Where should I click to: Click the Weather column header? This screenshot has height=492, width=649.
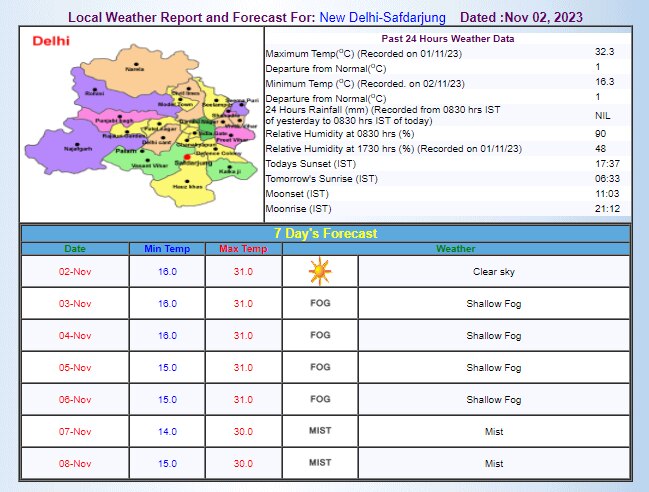tap(455, 248)
